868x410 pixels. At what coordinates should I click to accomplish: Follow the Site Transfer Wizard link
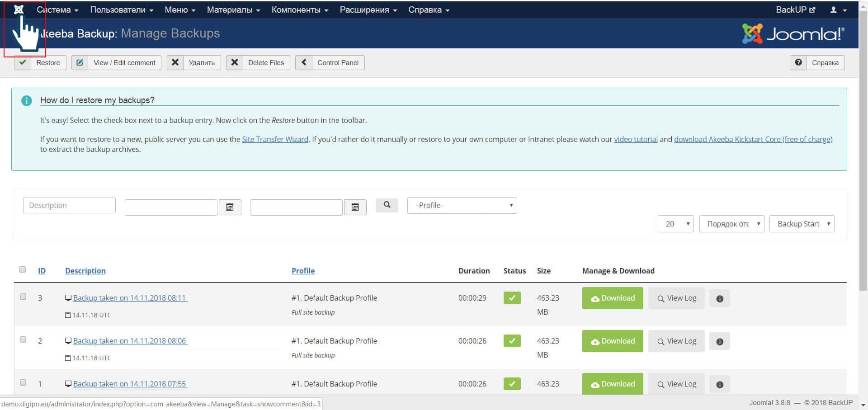click(275, 139)
